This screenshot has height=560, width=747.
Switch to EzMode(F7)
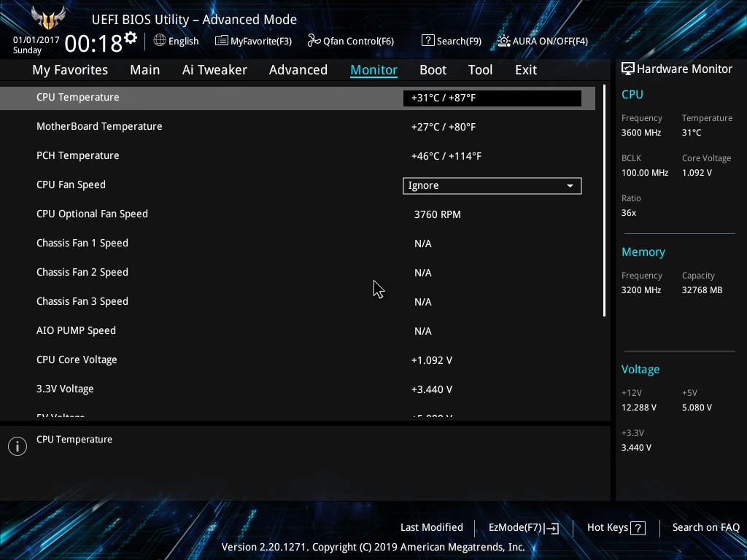pos(524,528)
